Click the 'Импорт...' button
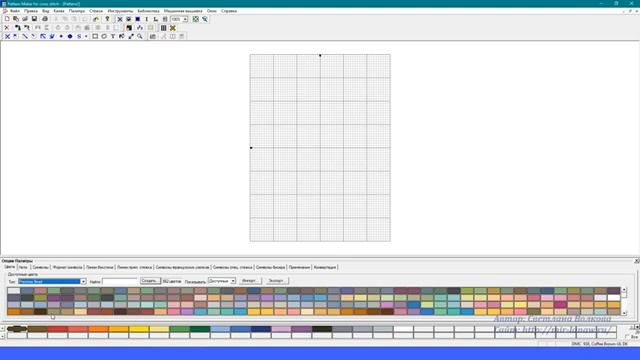This screenshot has height=360, width=640. point(250,281)
